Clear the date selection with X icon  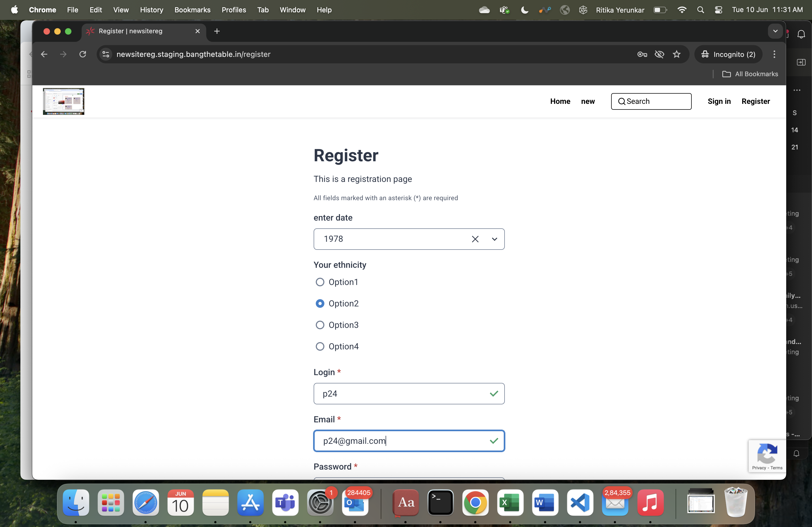[x=475, y=239]
